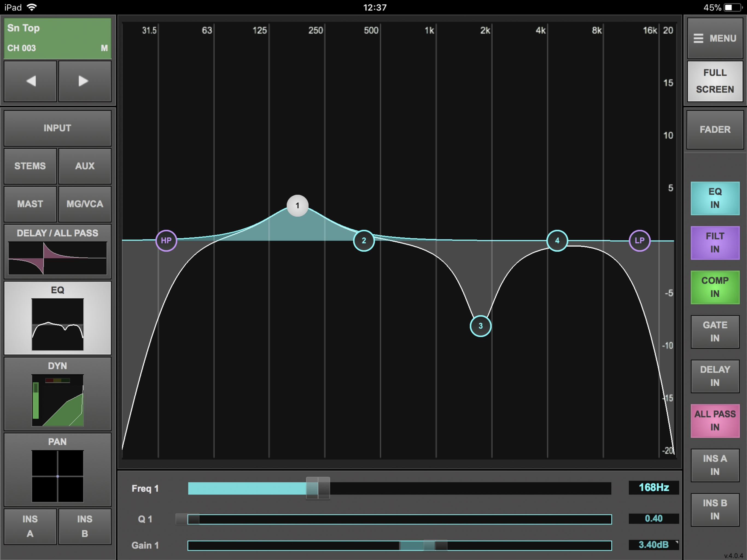The width and height of the screenshot is (747, 560).
Task: Open the hamburger MENU
Action: point(714,38)
